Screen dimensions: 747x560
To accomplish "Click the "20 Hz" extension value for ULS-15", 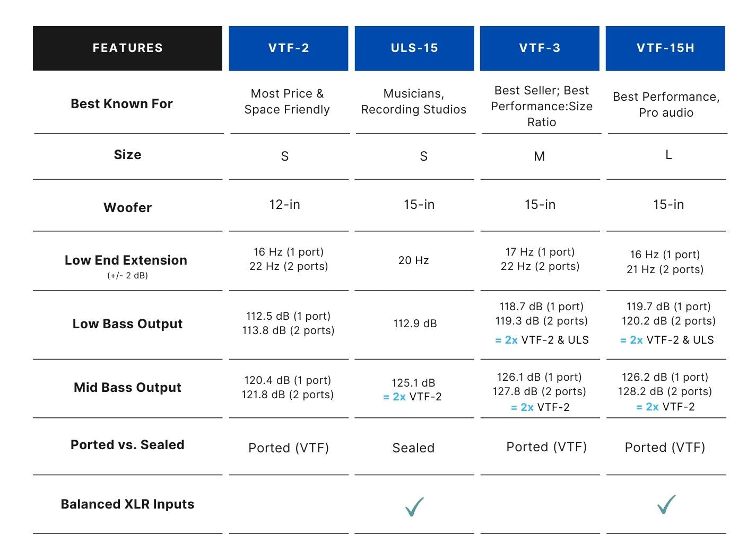I will [413, 260].
